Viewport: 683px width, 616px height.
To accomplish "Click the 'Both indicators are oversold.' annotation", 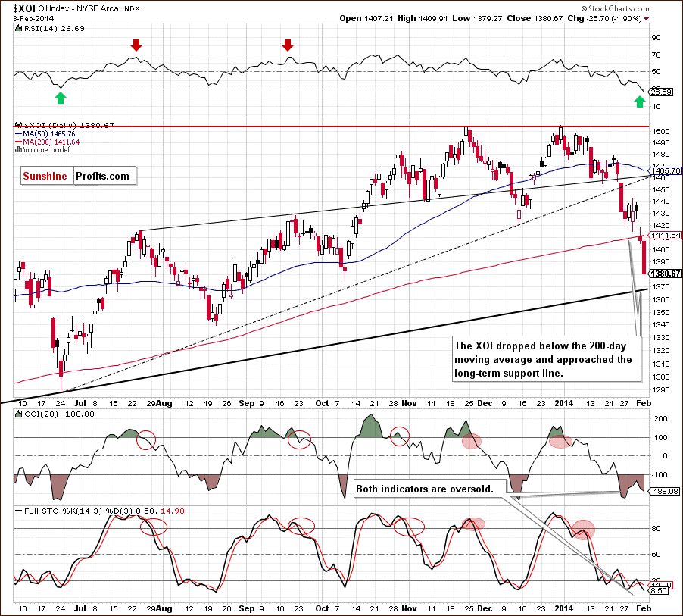I will (430, 489).
